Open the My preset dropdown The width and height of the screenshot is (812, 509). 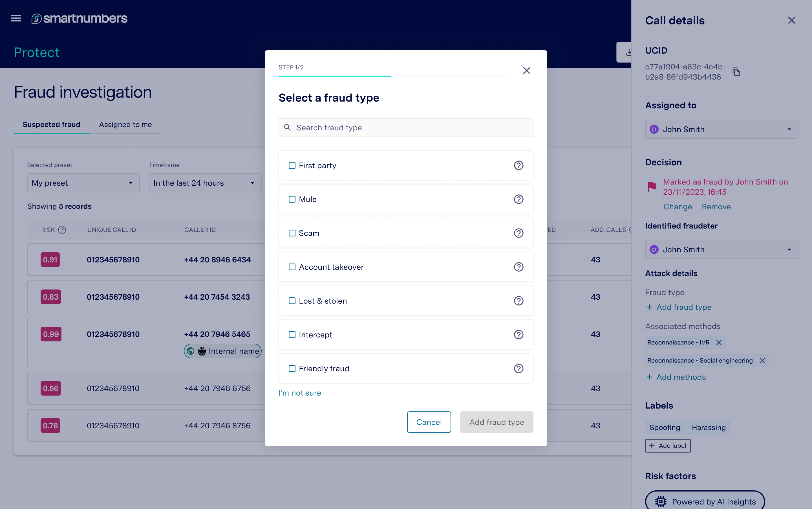click(x=83, y=183)
